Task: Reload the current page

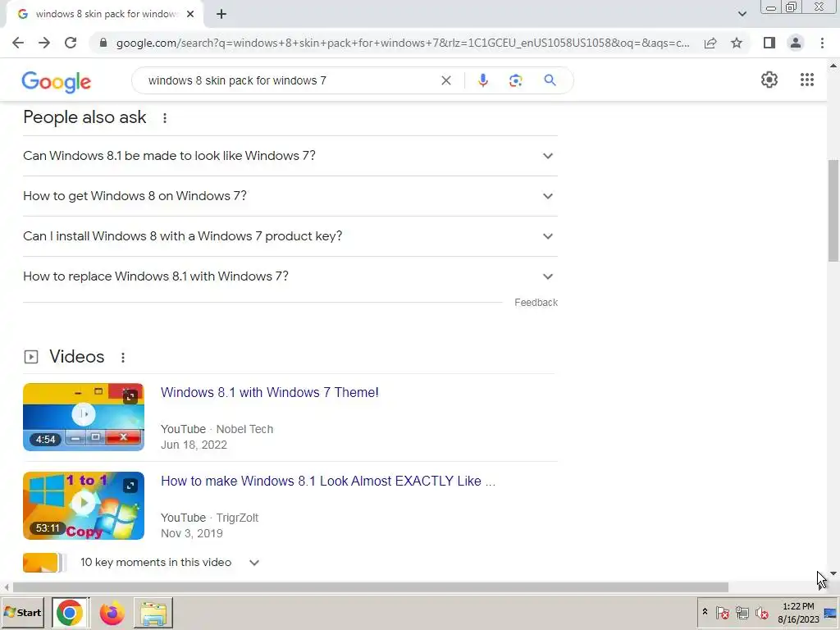Action: click(71, 43)
